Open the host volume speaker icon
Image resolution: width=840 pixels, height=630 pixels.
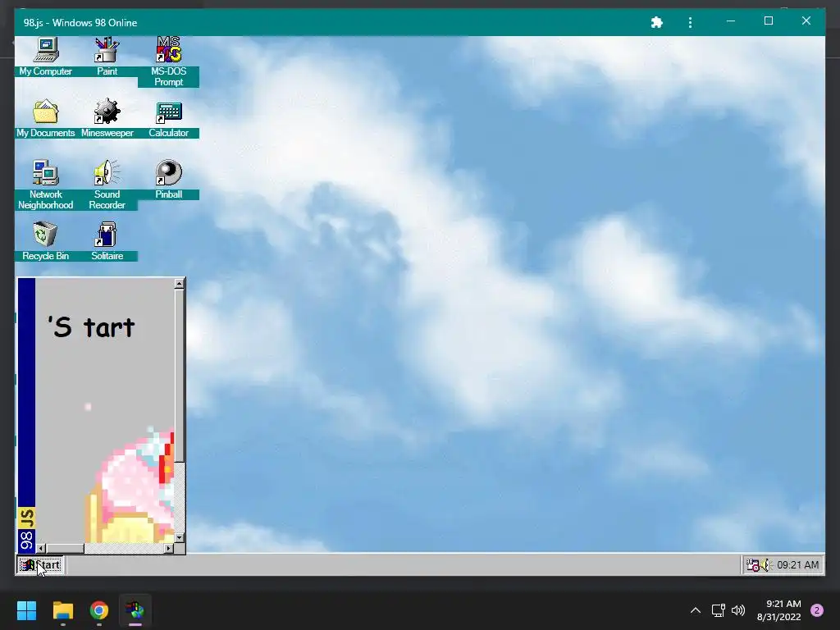[x=738, y=610]
